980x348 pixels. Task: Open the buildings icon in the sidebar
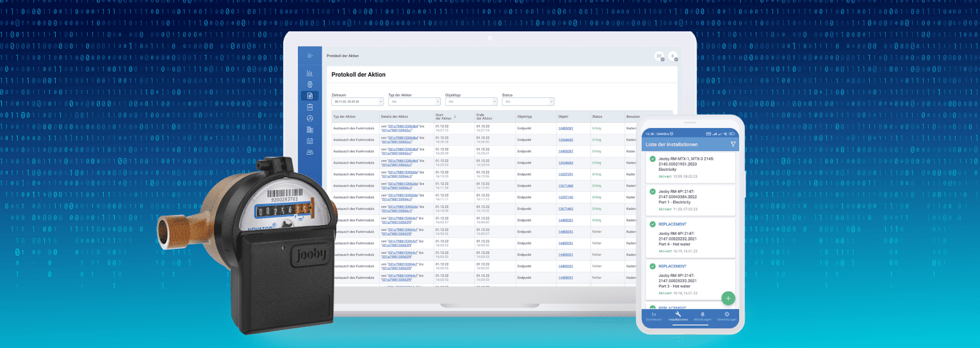coord(310,130)
